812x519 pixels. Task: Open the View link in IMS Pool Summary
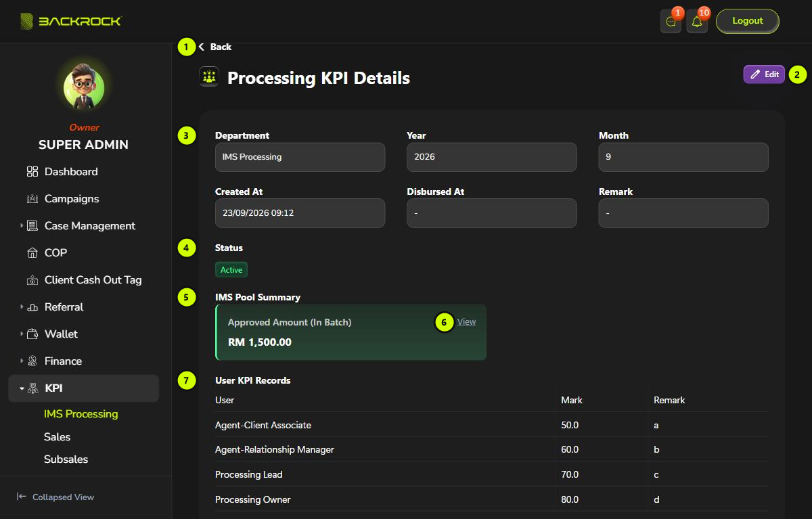466,322
